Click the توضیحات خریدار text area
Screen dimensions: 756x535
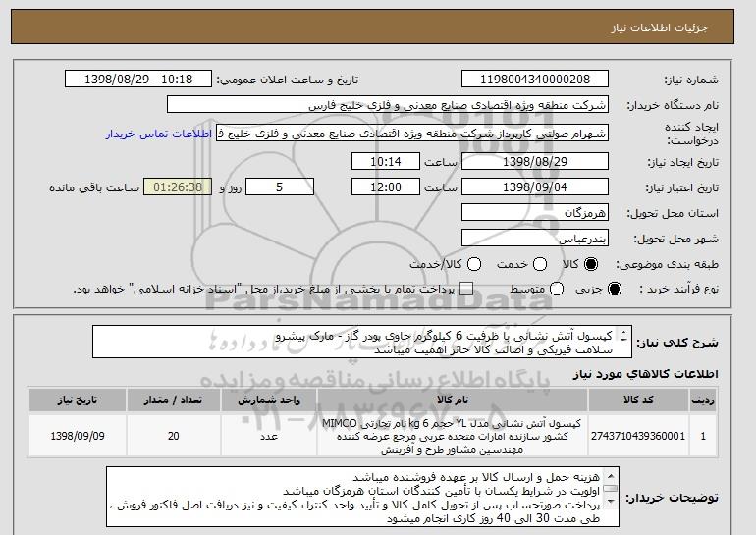(362, 497)
